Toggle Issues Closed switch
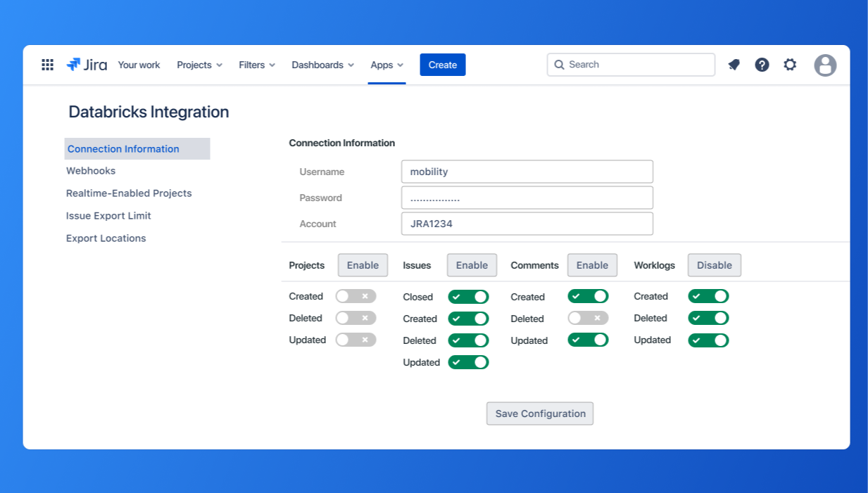The width and height of the screenshot is (868, 493). [468, 297]
